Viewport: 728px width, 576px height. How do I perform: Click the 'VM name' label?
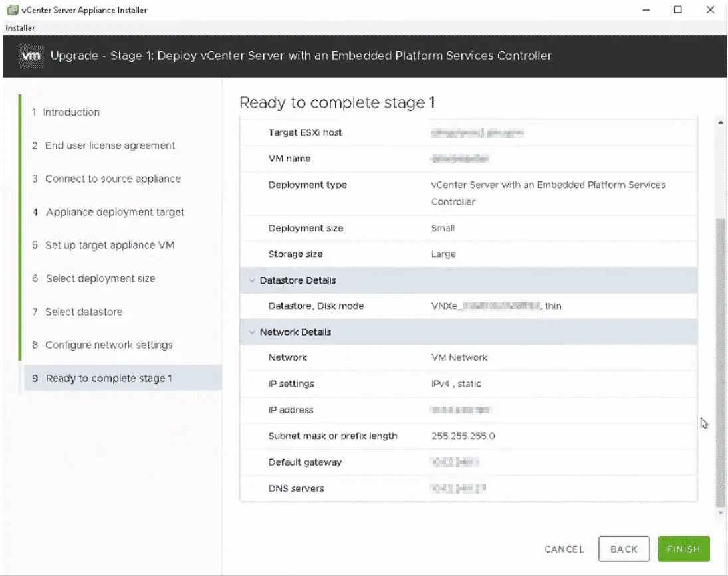pyautogui.click(x=289, y=159)
